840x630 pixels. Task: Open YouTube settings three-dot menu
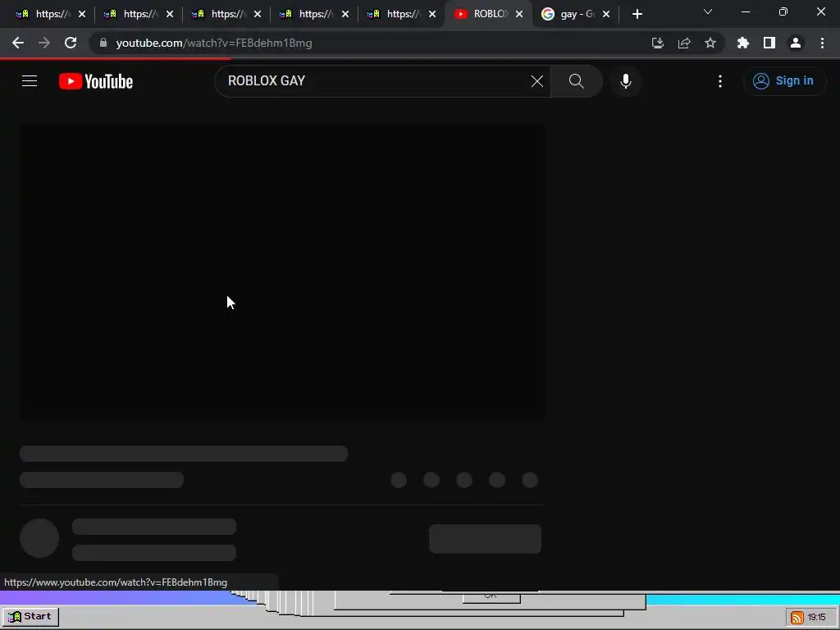[720, 81]
